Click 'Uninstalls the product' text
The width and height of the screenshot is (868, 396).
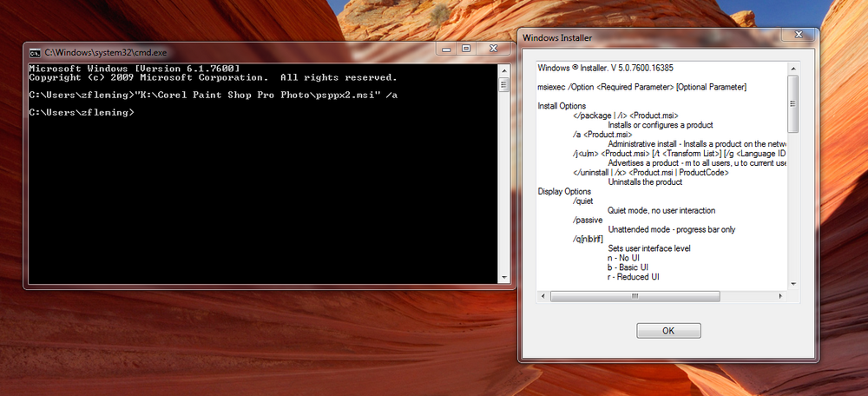pyautogui.click(x=645, y=182)
